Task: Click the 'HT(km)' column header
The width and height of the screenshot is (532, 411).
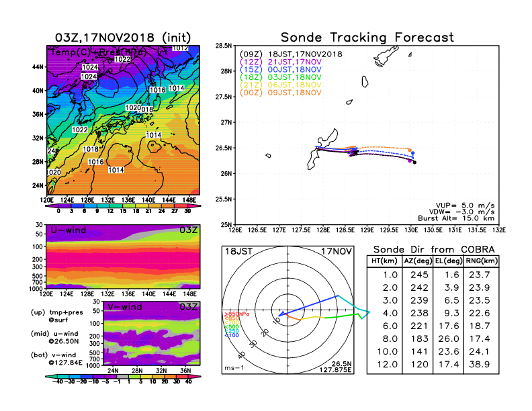Action: pyautogui.click(x=384, y=261)
